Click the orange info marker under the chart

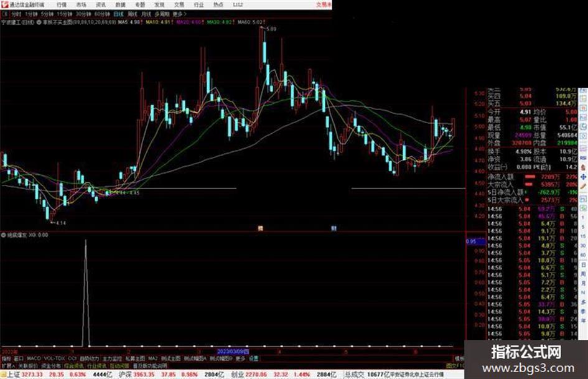click(261, 228)
